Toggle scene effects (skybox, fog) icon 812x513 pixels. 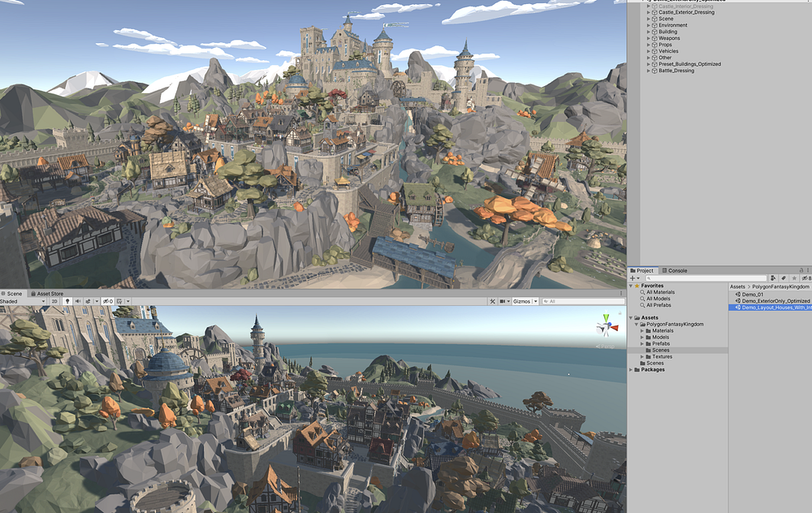coord(88,301)
